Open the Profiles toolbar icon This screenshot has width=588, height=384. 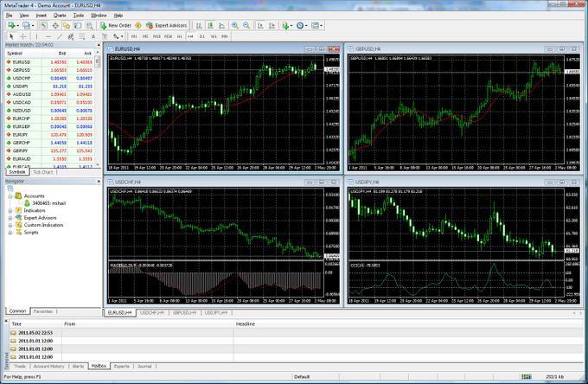coord(26,25)
